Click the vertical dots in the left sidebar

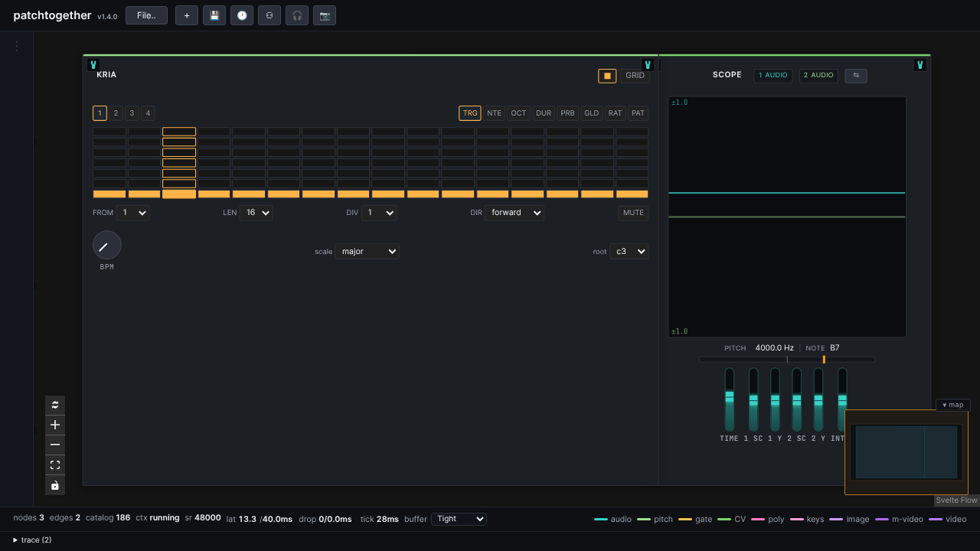[x=16, y=46]
